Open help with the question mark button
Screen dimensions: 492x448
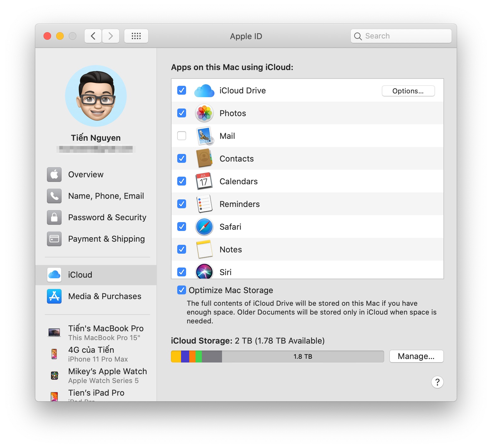click(x=437, y=382)
